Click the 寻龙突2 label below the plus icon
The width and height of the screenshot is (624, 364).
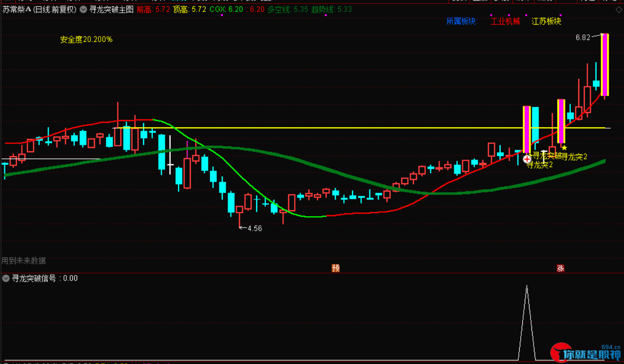coord(539,165)
